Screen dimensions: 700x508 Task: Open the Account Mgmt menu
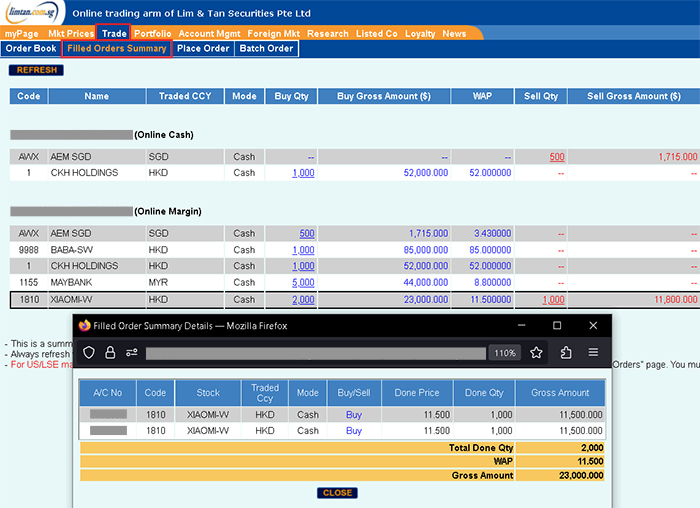pyautogui.click(x=209, y=33)
